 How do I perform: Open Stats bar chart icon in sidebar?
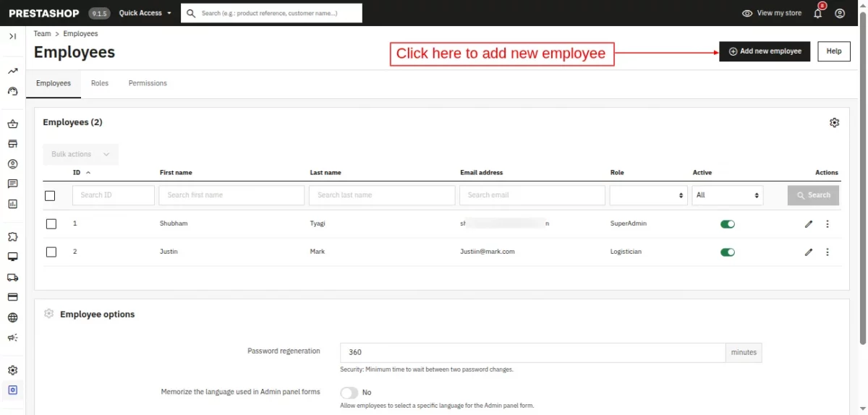click(12, 204)
